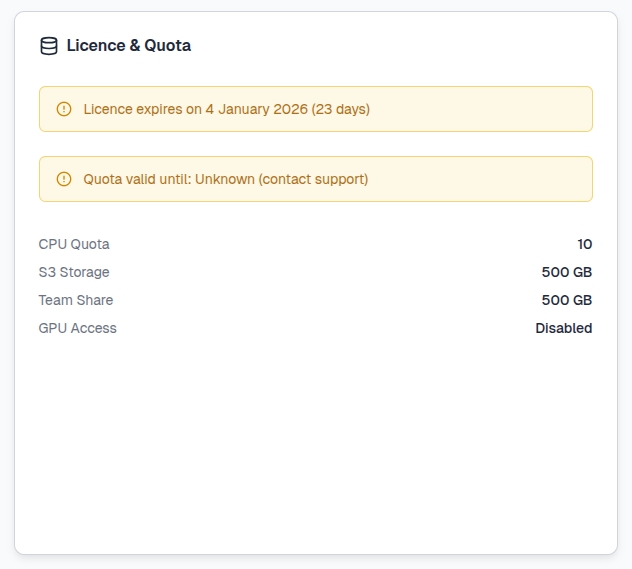Click the 'Quota valid until:' alert text
This screenshot has width=632, height=569.
(x=137, y=179)
